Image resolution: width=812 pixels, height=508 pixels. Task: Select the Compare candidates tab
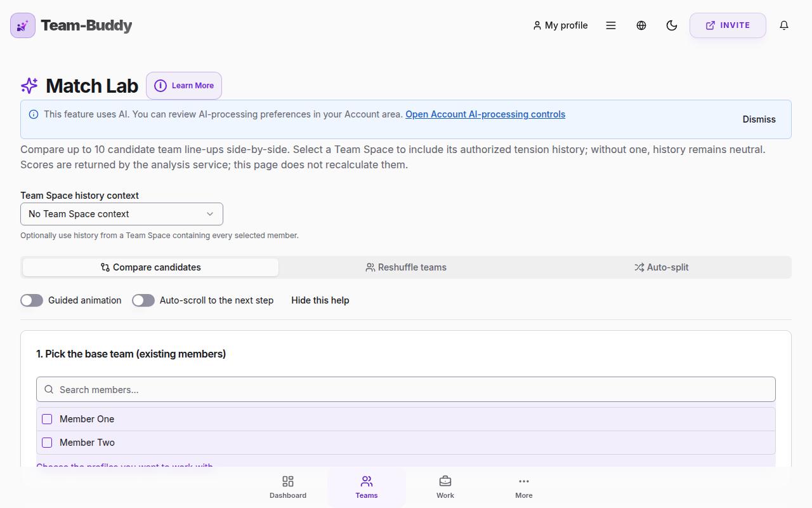coord(150,267)
